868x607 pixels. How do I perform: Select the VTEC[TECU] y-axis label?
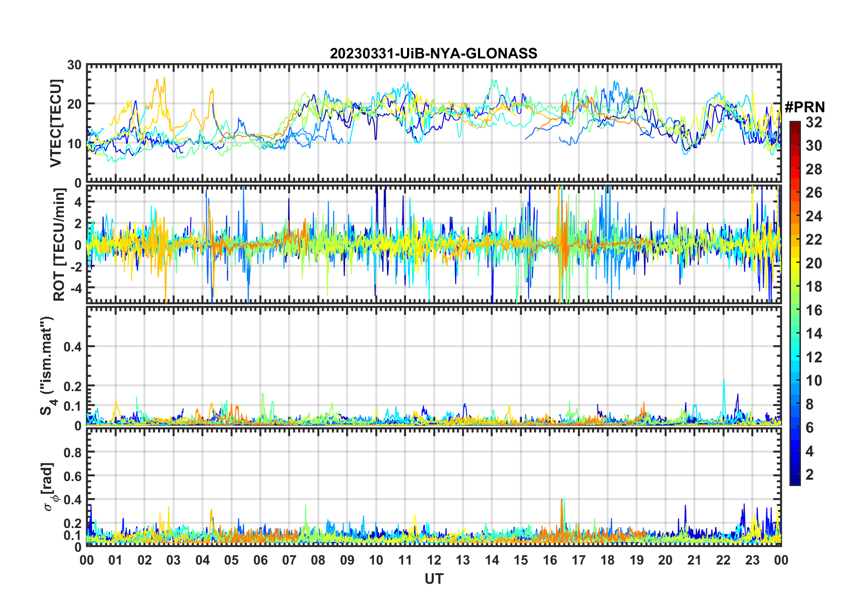56,123
